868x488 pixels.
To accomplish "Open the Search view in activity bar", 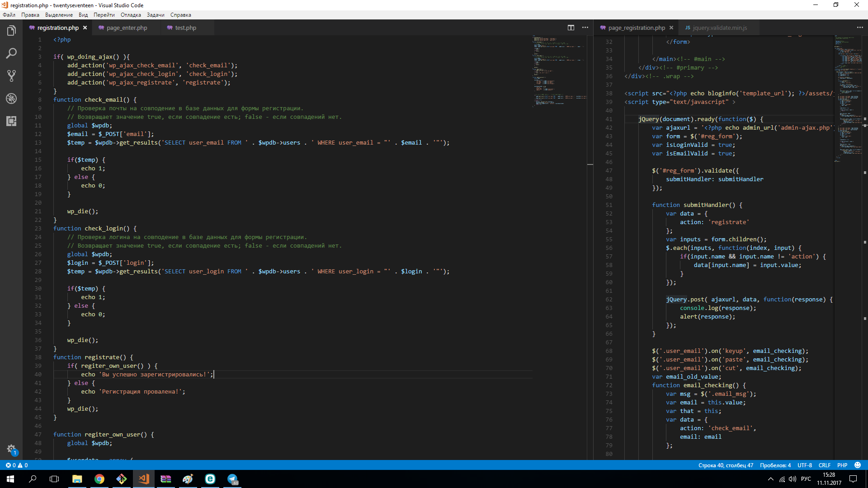I will click(x=11, y=53).
